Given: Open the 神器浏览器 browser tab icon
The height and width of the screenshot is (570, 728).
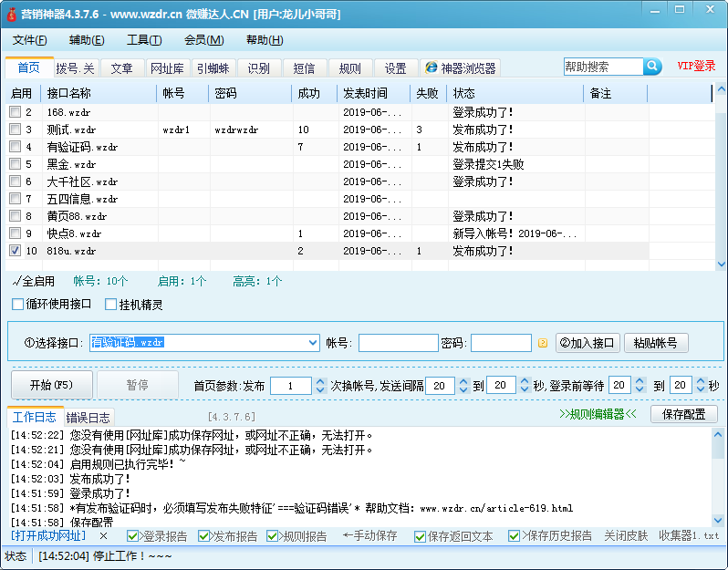Looking at the screenshot, I should 431,68.
